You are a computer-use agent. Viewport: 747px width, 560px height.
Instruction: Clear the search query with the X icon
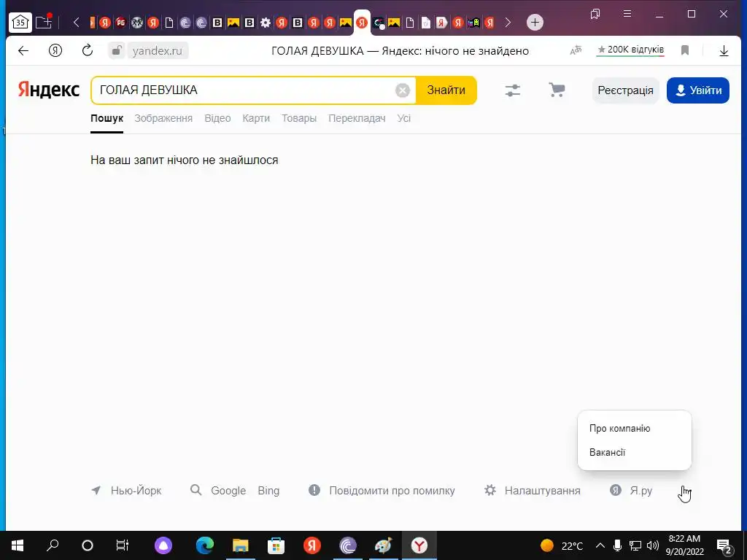(403, 90)
